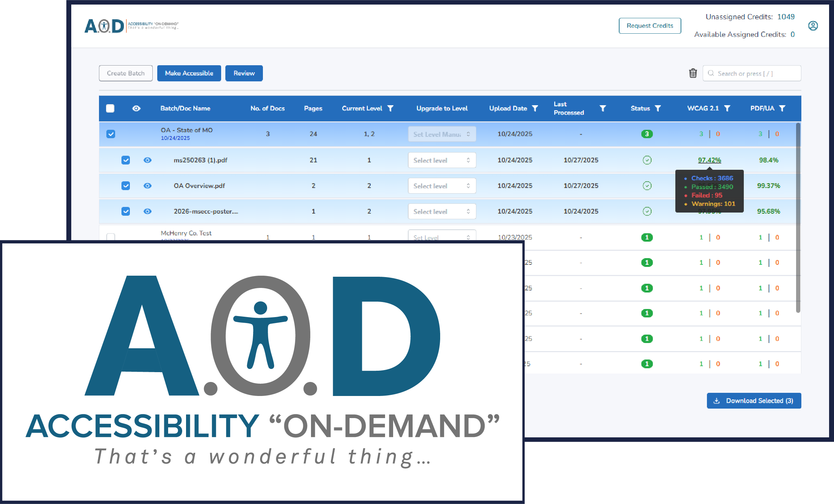Preview ms250263 (1).pdf using its eye icon
The image size is (834, 504).
click(x=147, y=160)
